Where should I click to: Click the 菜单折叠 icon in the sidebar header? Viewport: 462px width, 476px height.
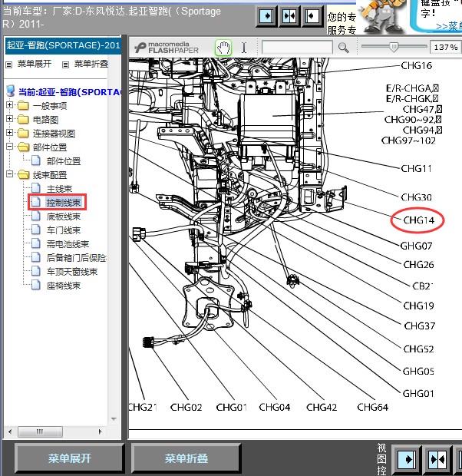pos(65,64)
